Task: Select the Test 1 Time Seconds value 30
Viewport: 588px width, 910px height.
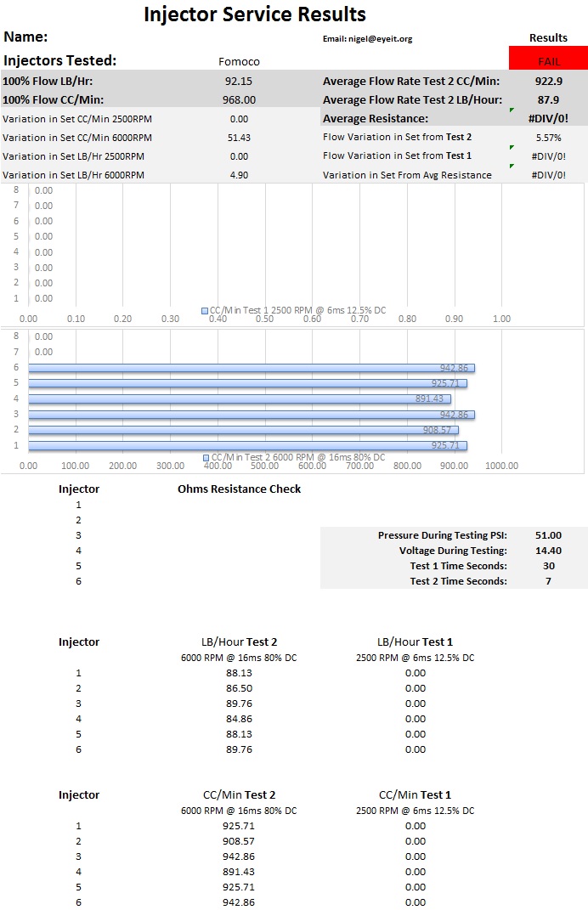Action: (549, 566)
